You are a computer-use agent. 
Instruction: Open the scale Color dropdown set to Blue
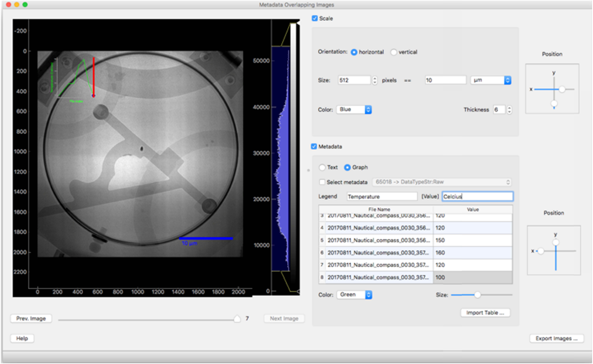(x=354, y=109)
